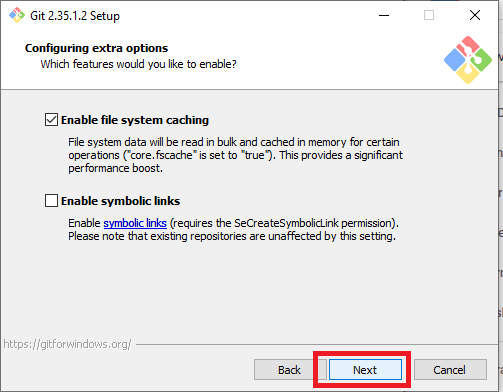Click the large Git logo in the header
This screenshot has width=503, height=392.
(468, 60)
